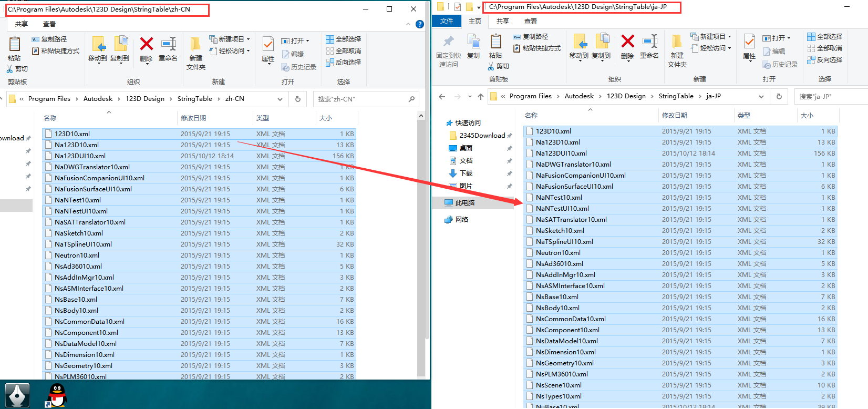This screenshot has width=868, height=409.
Task: Click QQ penguin icon on taskbar
Action: click(57, 396)
